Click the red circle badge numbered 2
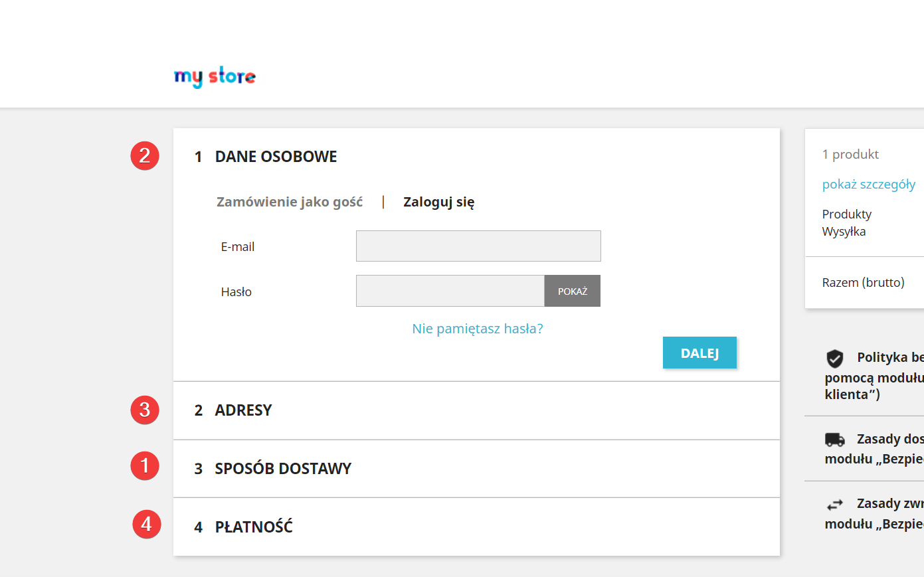 [x=145, y=156]
